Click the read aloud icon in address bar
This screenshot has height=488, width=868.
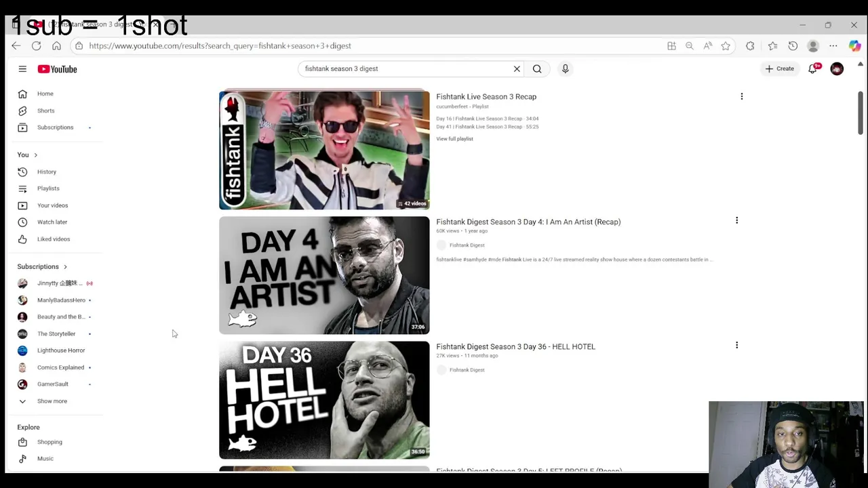pos(707,45)
